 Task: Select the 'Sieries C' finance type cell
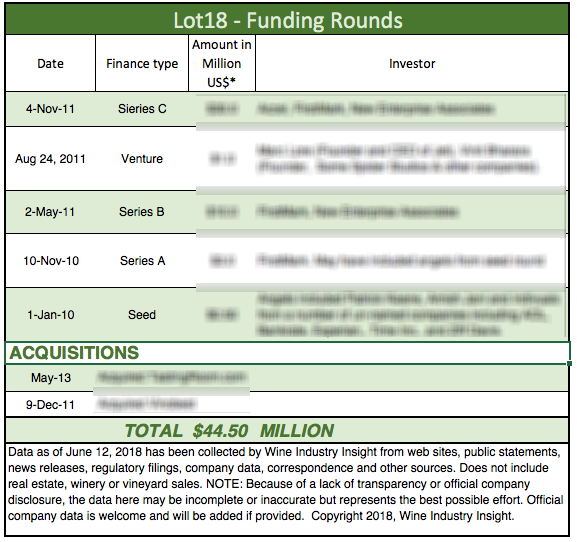tap(142, 109)
